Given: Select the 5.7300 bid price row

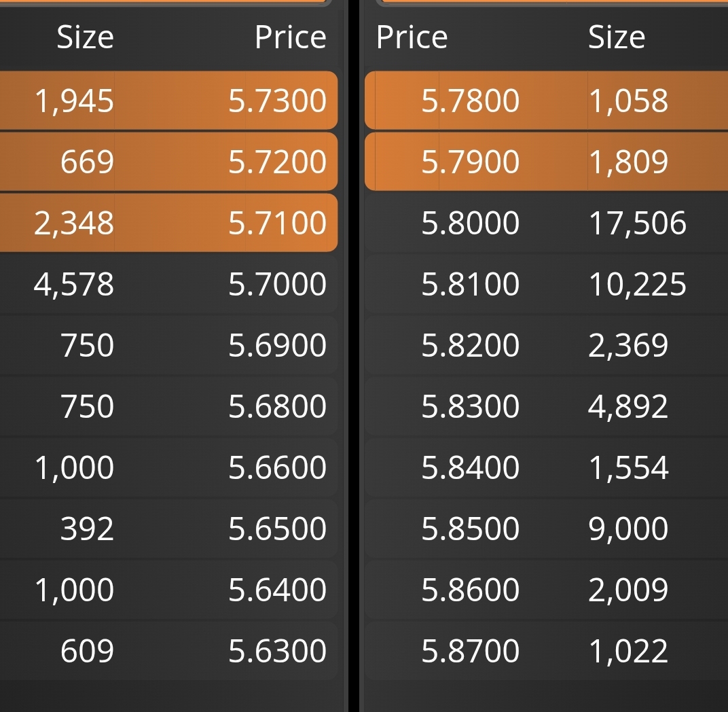Looking at the screenshot, I should coord(168,101).
